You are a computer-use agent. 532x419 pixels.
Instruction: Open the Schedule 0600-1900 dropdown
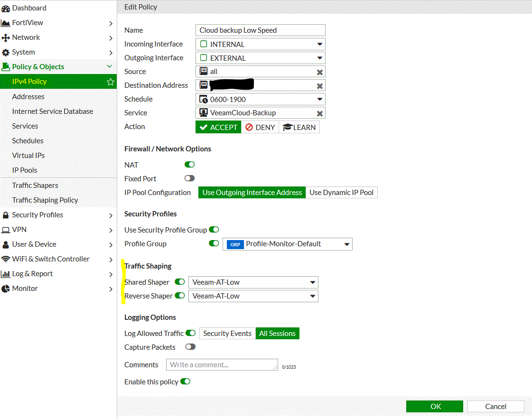coord(320,100)
